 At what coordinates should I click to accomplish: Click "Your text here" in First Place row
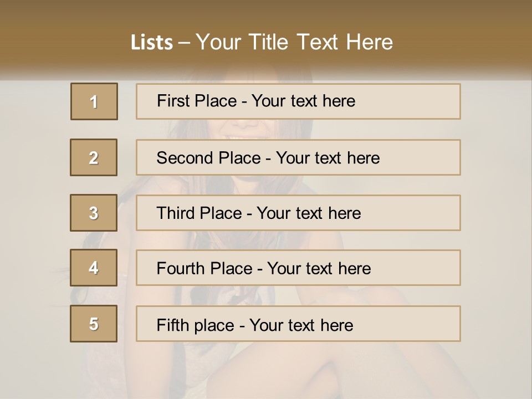pos(303,101)
